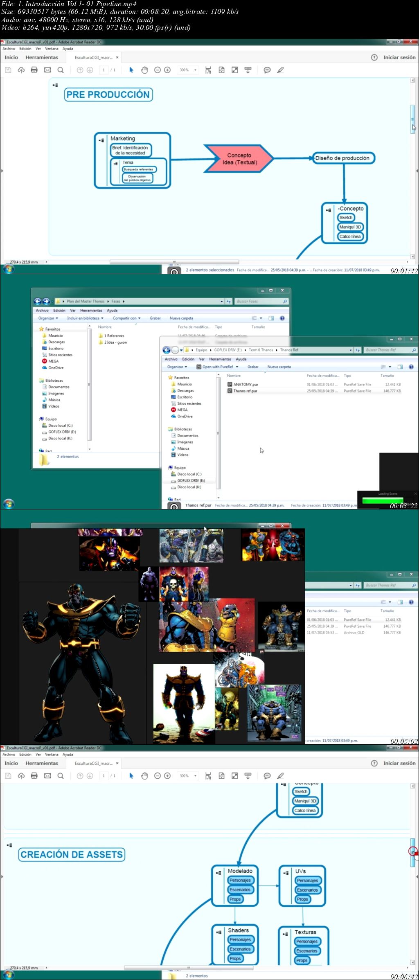Fit one full page icon, CREACIÓN DE ASSETS Acrobat
Viewport: 419px width, 980px height.
221,776
